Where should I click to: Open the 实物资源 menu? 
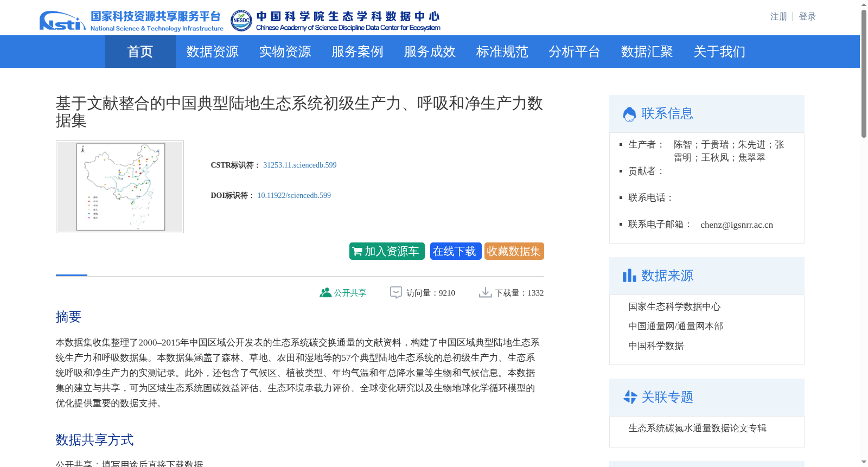(x=285, y=52)
